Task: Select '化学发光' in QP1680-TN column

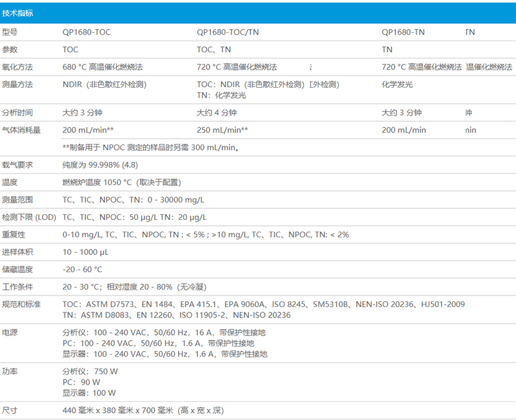Action: click(397, 85)
